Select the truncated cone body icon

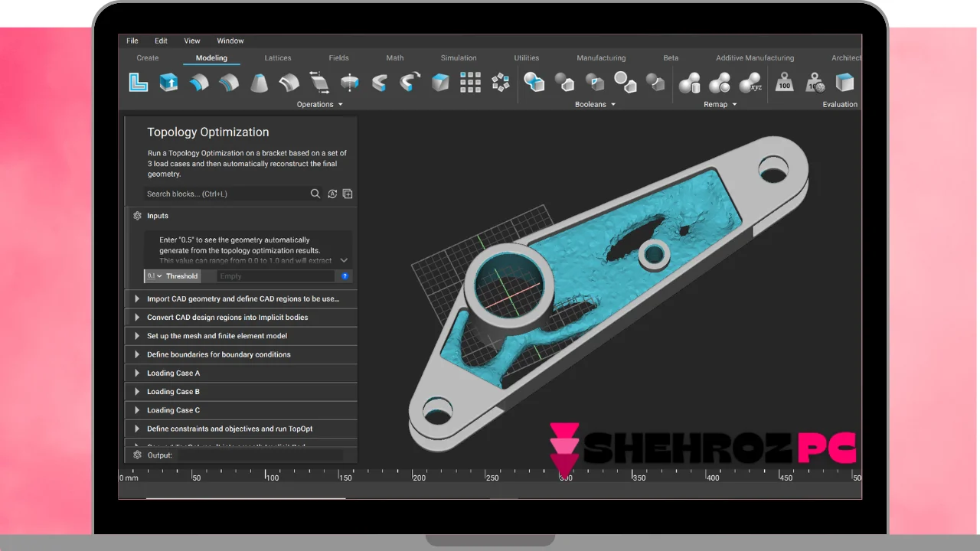(x=259, y=82)
